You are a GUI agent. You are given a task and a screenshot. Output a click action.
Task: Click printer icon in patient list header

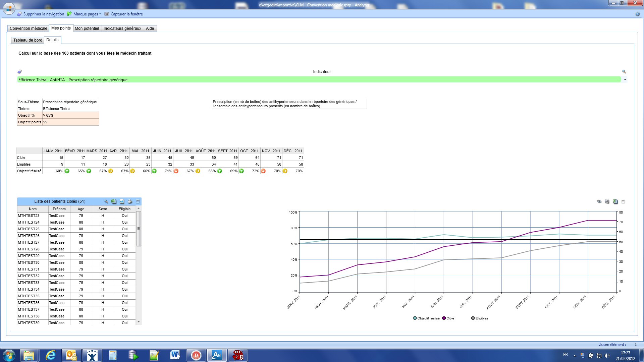(130, 201)
